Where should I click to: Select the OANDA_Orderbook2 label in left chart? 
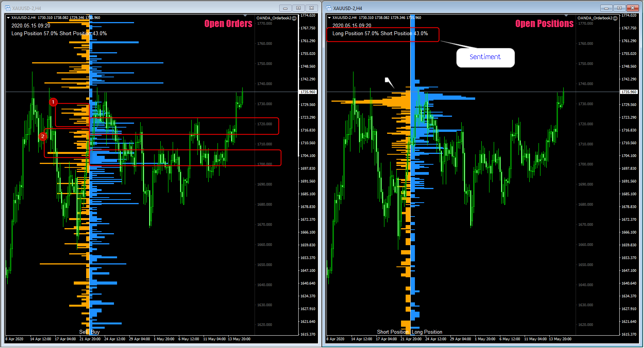[x=274, y=18]
